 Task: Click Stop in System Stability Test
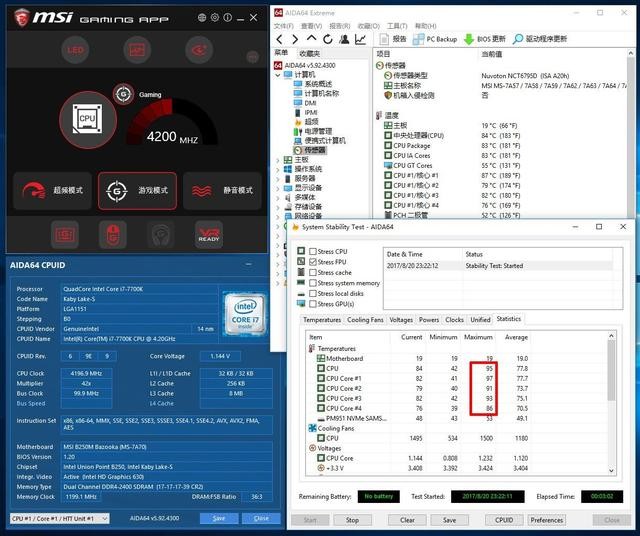point(352,520)
